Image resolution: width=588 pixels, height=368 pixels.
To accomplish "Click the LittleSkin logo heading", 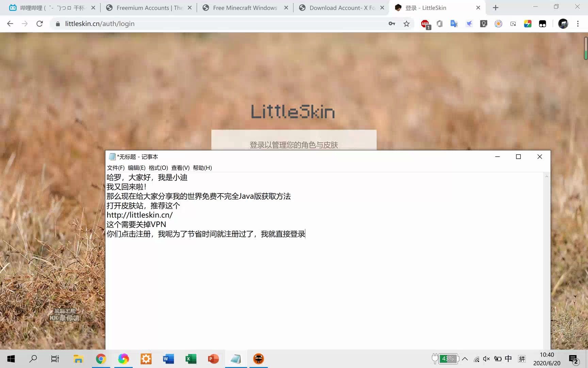I will [293, 112].
